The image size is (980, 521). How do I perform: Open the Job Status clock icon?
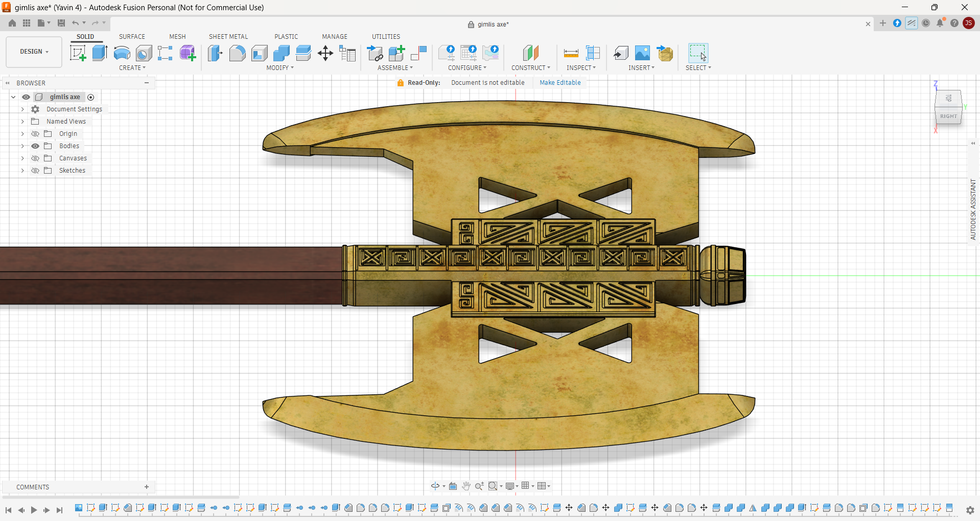coord(926,23)
